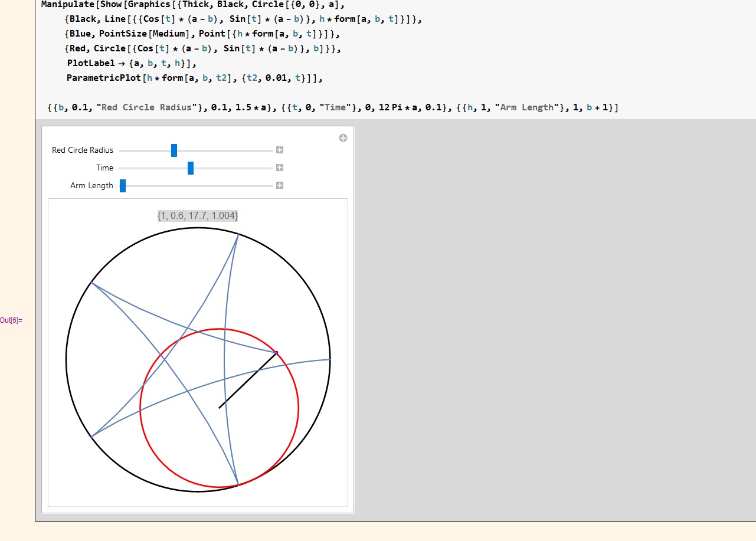Select the plot label showing parameter values
The height and width of the screenshot is (541, 756).
198,216
